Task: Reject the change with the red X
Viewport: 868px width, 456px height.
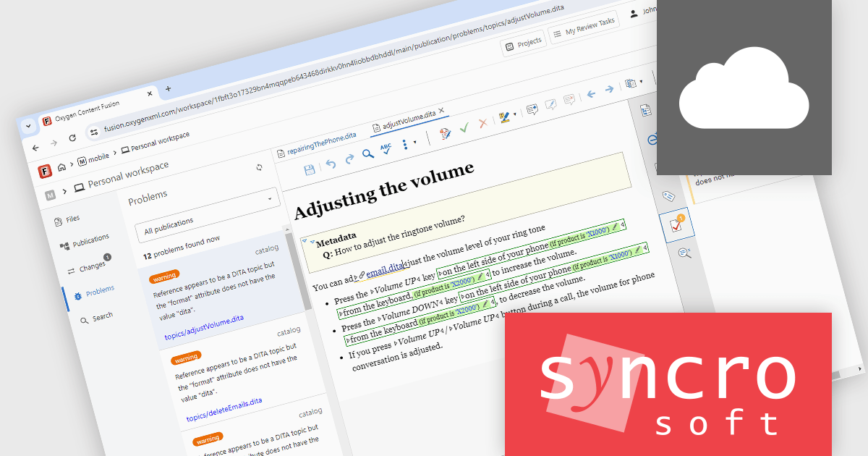Action: tap(482, 123)
